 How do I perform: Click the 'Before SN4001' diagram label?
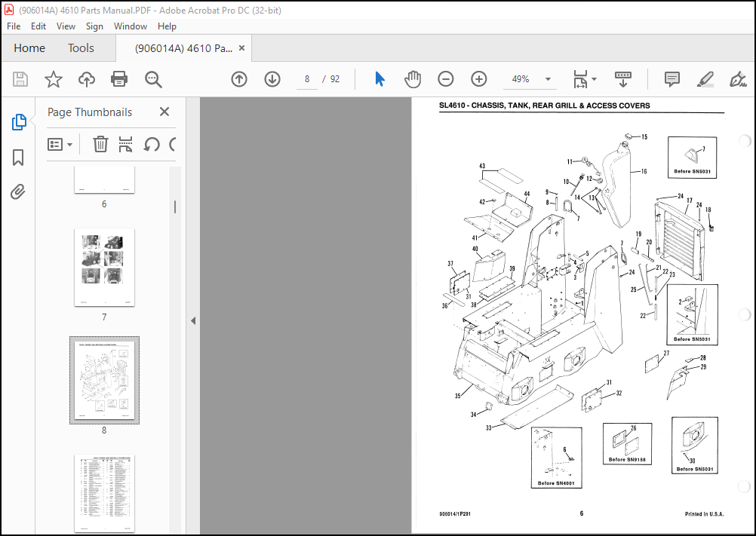coord(556,483)
